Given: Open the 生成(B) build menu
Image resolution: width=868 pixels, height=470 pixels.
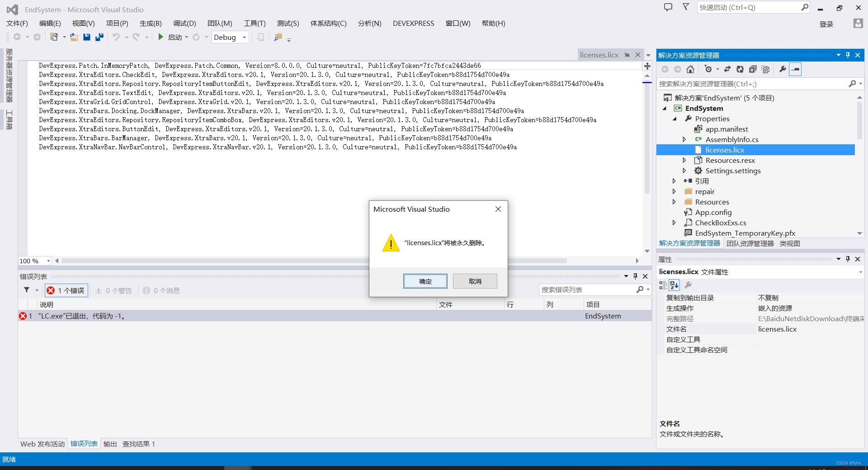Looking at the screenshot, I should (151, 24).
